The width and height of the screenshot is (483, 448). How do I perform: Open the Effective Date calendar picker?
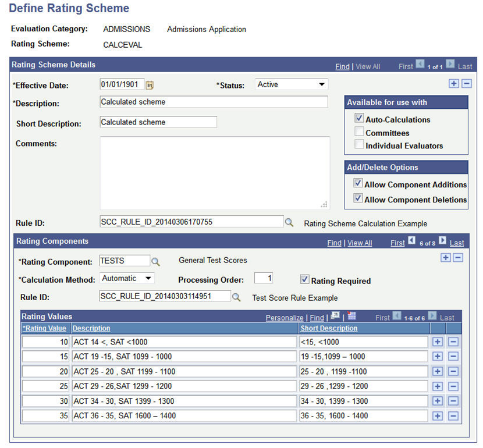coord(150,84)
